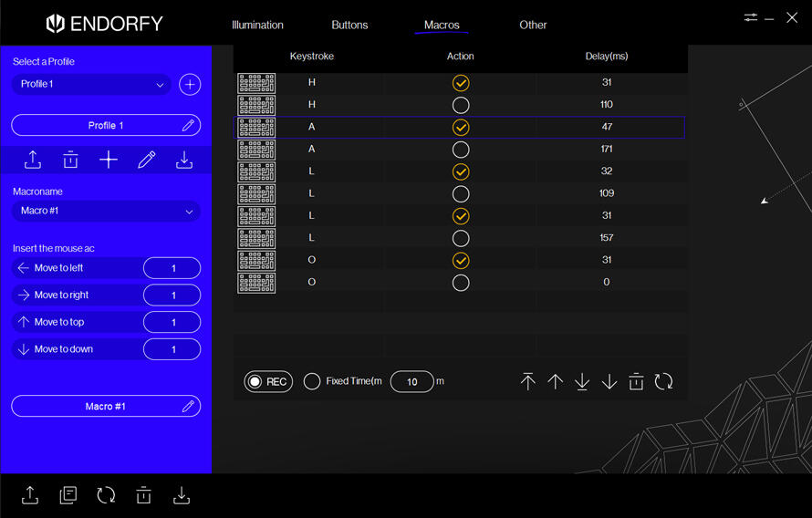Expand the Profile 1 dropdown
The height and width of the screenshot is (518, 812).
91,84
